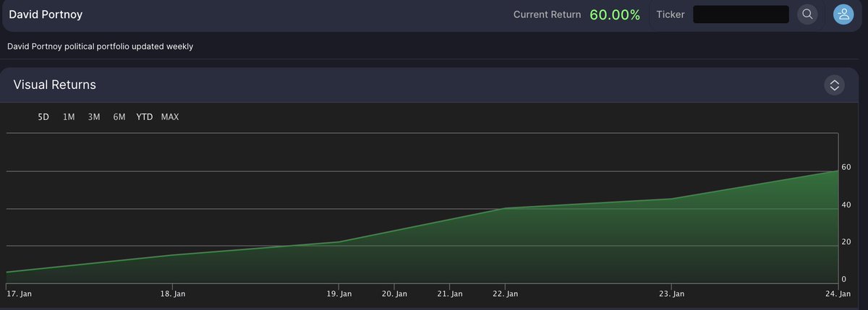Click the 21. Jan axis label
Viewport: 868px width, 310px height.
point(450,294)
